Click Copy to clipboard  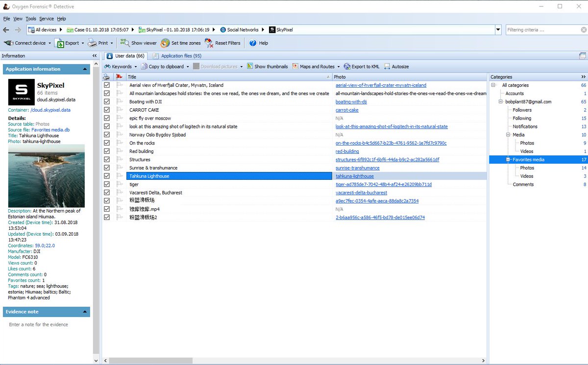[x=162, y=67]
